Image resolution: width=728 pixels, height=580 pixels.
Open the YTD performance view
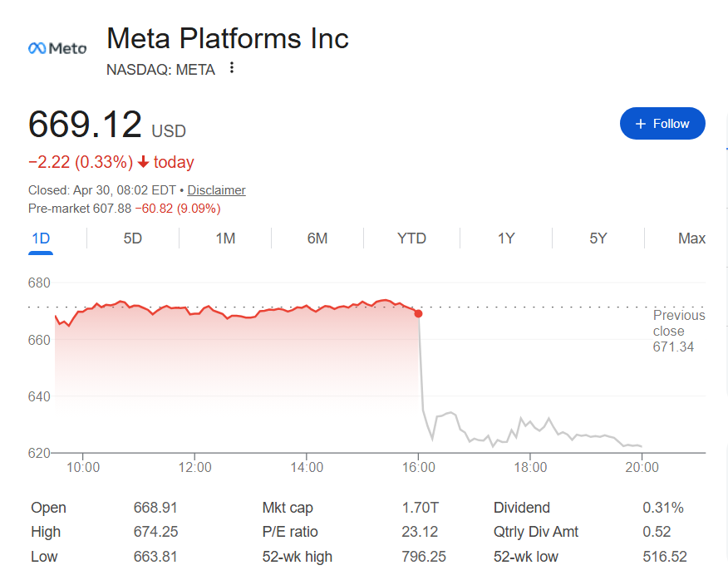click(411, 238)
